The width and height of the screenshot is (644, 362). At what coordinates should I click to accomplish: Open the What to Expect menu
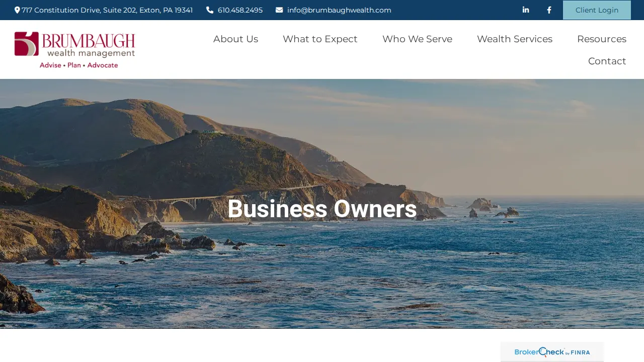(320, 39)
